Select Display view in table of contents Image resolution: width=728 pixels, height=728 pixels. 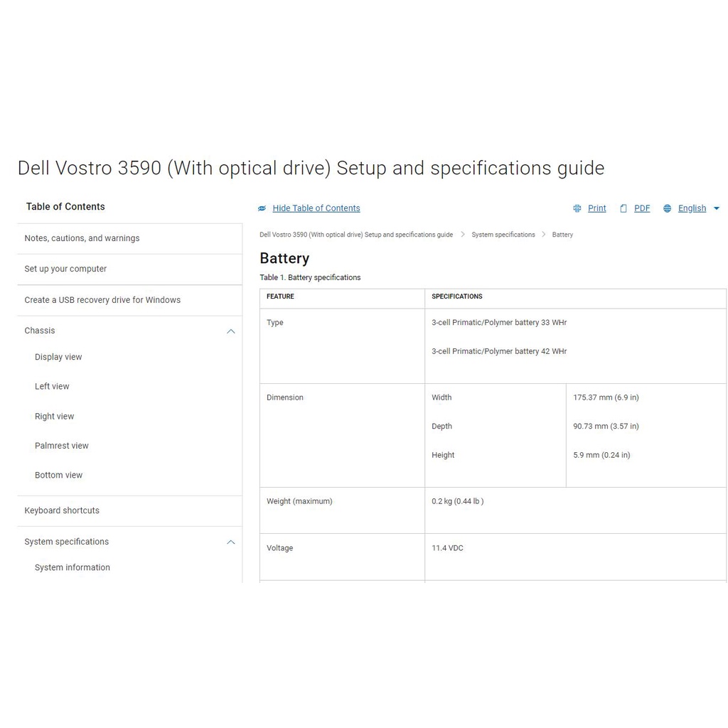58,357
